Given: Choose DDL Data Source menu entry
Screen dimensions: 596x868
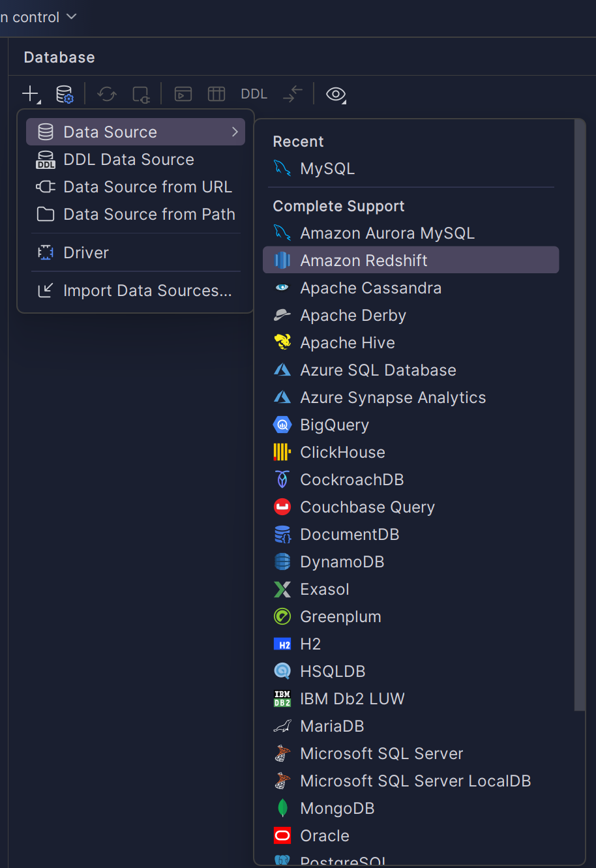Looking at the screenshot, I should point(136,159).
